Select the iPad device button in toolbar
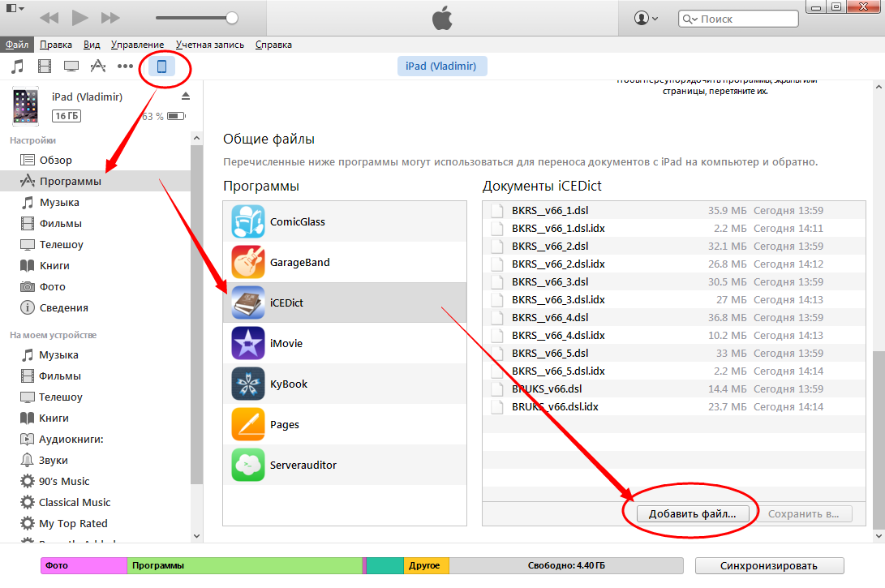 (x=161, y=66)
